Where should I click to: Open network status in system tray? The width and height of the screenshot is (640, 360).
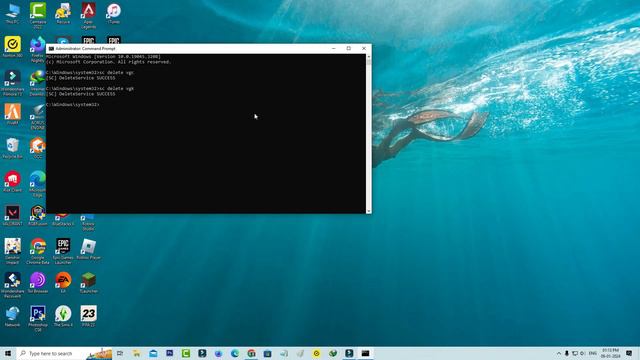575,353
